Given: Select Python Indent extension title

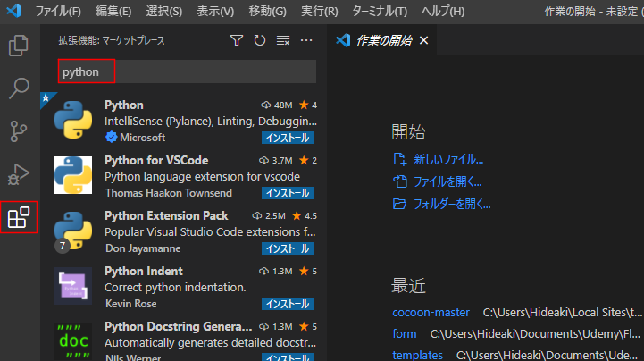Looking at the screenshot, I should pyautogui.click(x=143, y=271).
